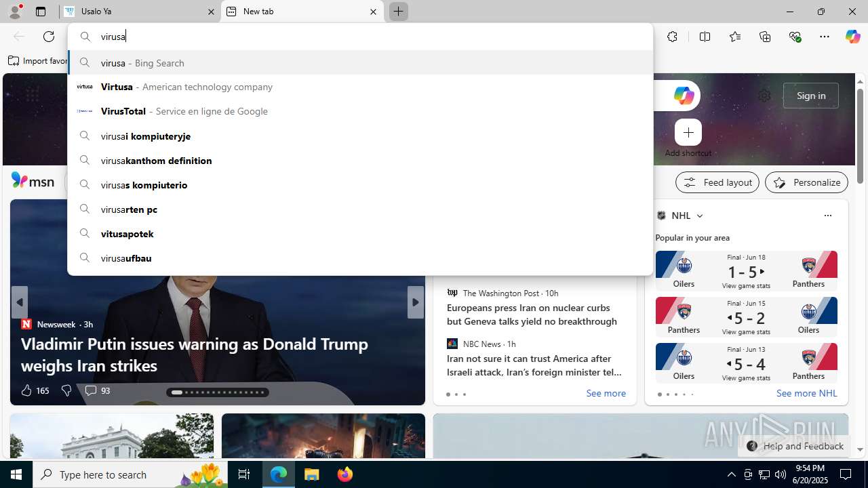The width and height of the screenshot is (868, 488).
Task: Select Virtusa American technology company suggestion
Action: pos(360,87)
